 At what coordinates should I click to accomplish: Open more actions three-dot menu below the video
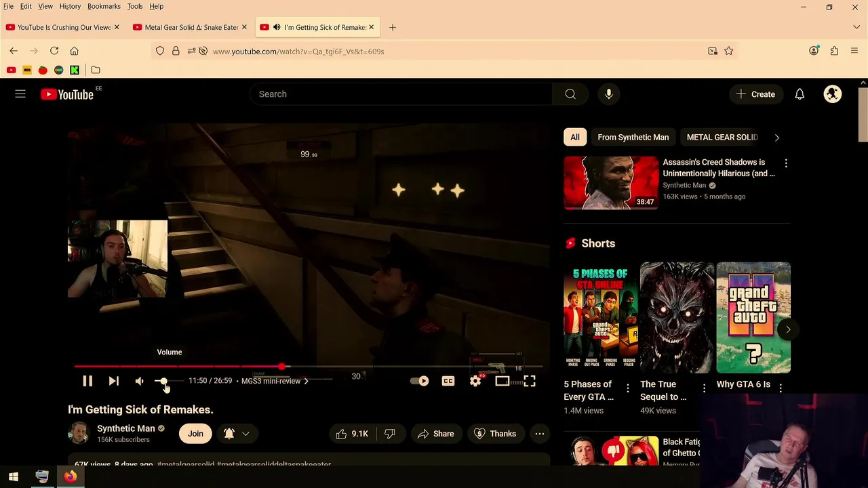pos(540,434)
